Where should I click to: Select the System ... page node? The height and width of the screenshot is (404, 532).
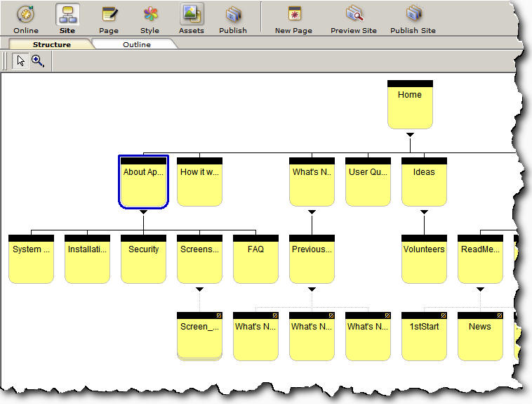pyautogui.click(x=31, y=259)
